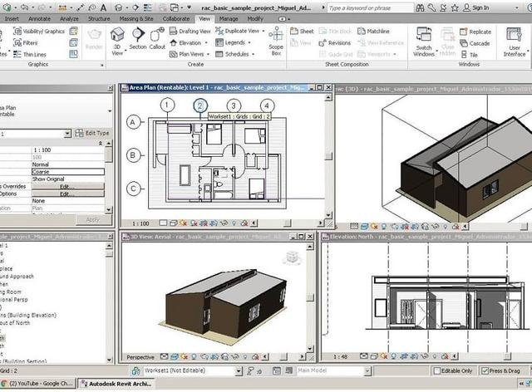Image resolution: width=532 pixels, height=392 pixels.
Task: Open YouTube - Google Chrome taskbar button
Action: coord(37,384)
